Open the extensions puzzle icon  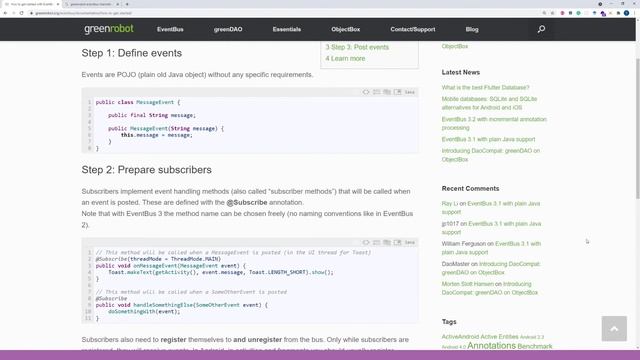618,13
